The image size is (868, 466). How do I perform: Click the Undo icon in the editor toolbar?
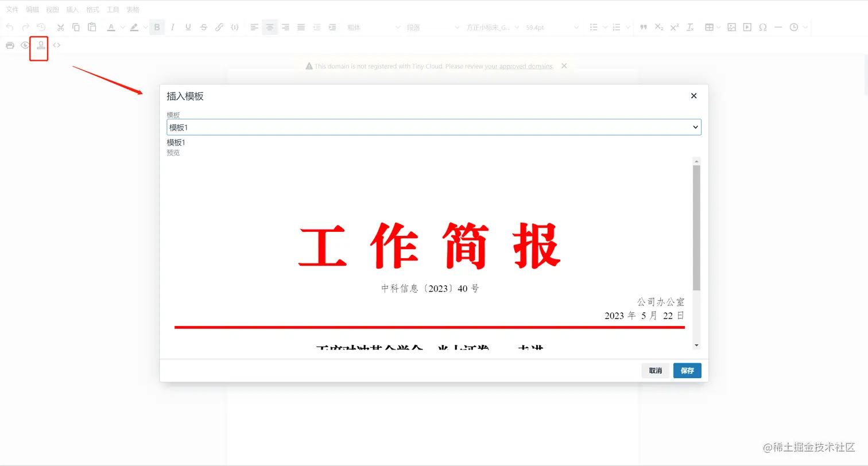click(10, 27)
